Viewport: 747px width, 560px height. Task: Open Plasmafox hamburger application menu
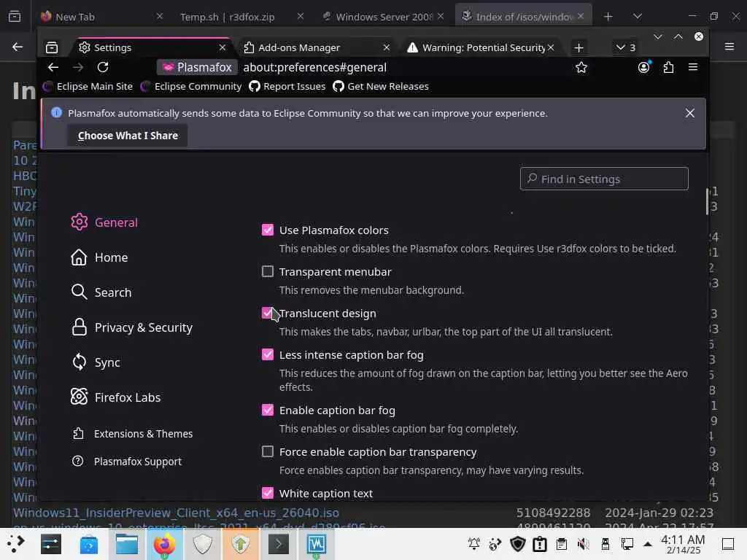(x=693, y=67)
